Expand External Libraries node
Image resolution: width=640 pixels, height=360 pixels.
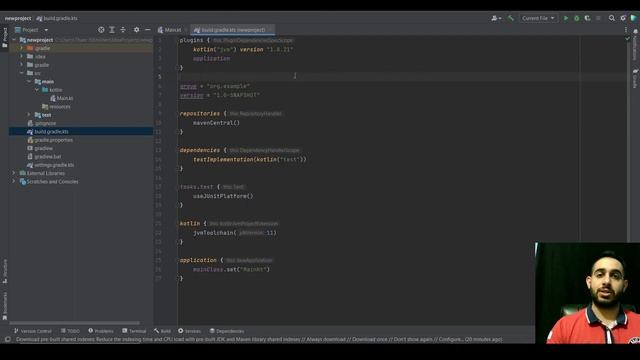tap(14, 173)
